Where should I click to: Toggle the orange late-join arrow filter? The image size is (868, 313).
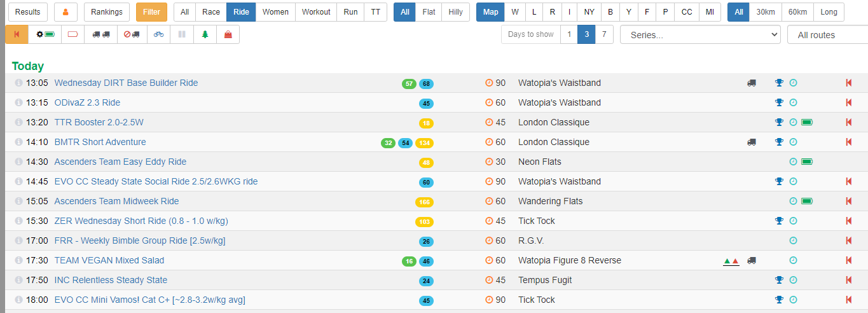(x=17, y=34)
